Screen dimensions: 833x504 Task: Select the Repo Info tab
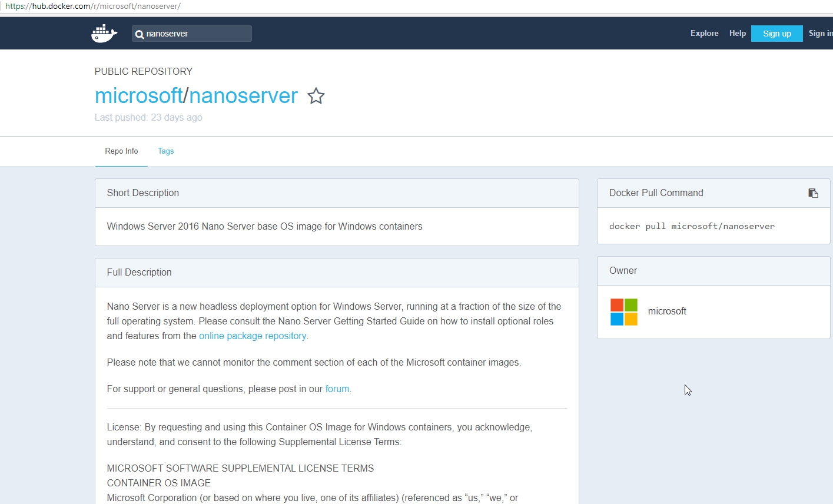pos(121,151)
